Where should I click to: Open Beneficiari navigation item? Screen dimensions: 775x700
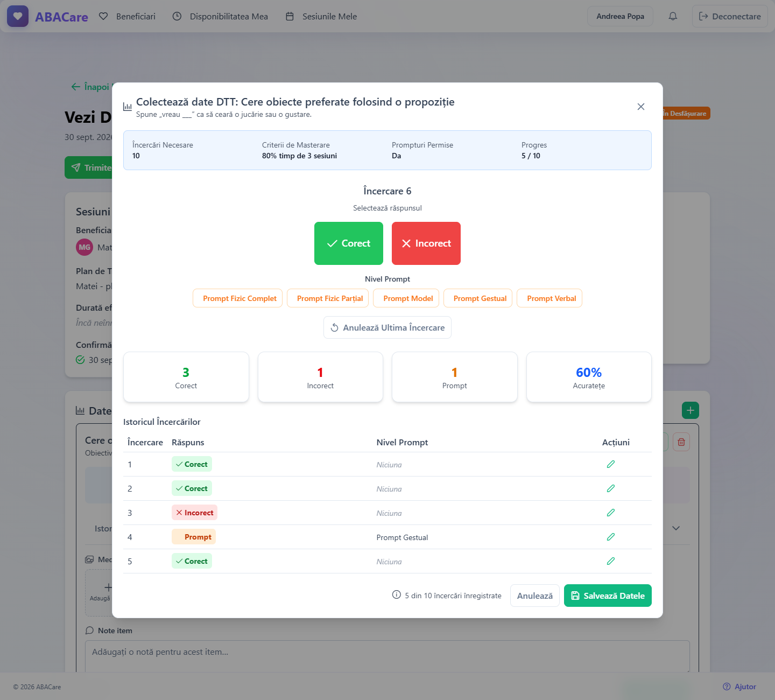tap(128, 16)
